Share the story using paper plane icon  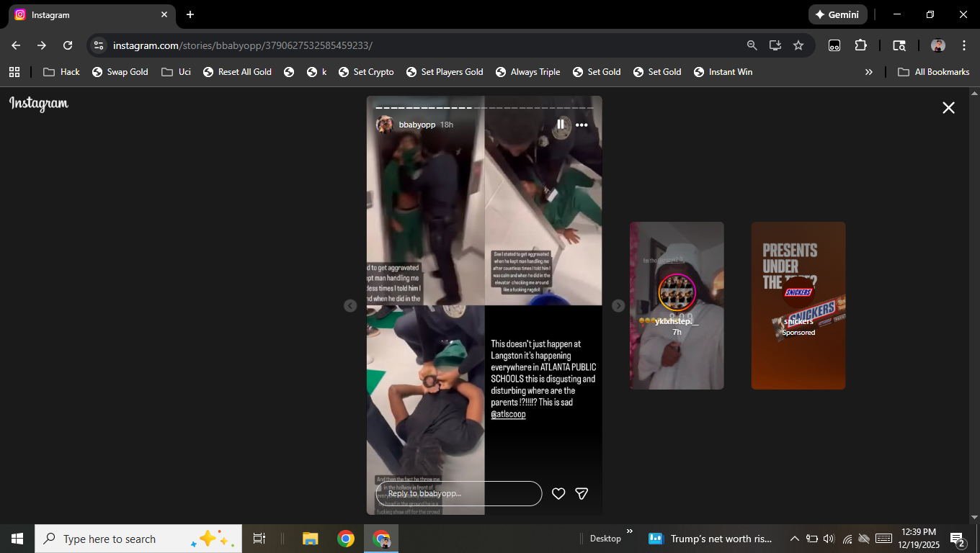[582, 493]
